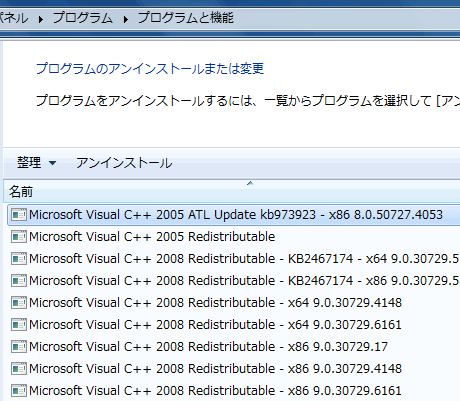
Task: Click プログラムと機能 breadcrumb segment
Action: tap(186, 18)
